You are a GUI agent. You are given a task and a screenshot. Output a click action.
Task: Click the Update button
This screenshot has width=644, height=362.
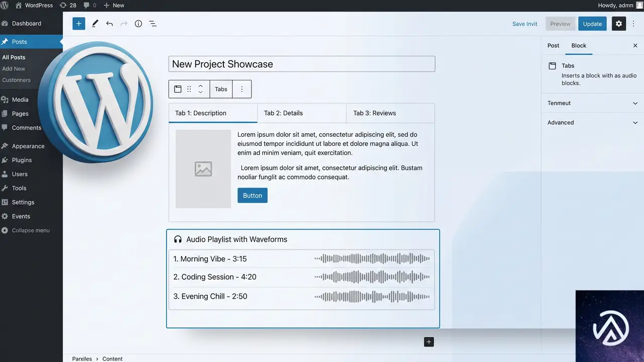click(592, 24)
